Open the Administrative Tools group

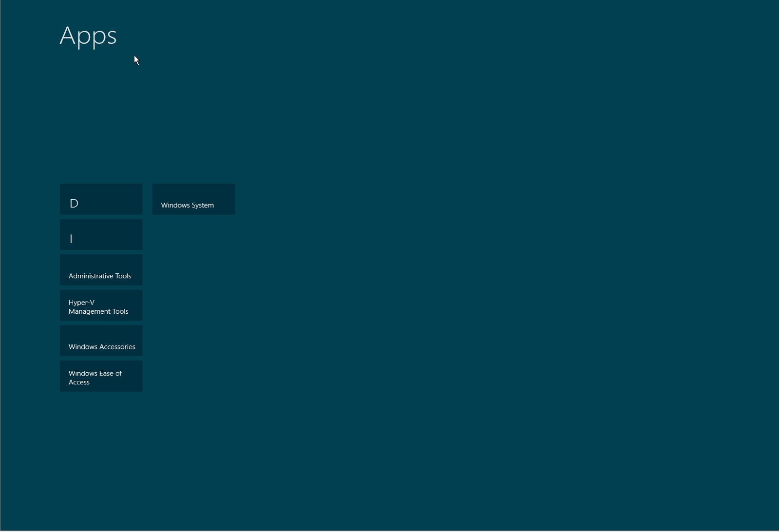[x=101, y=270]
